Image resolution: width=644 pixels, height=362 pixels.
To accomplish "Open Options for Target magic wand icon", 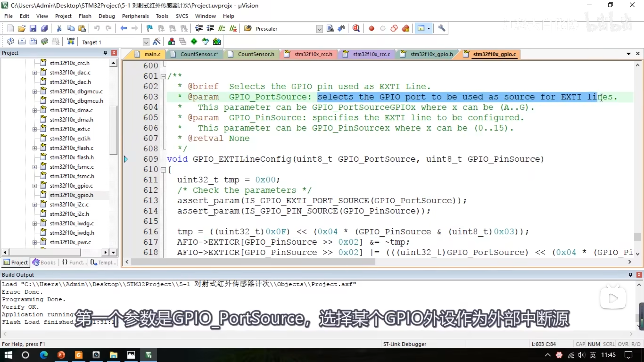I will (156, 41).
